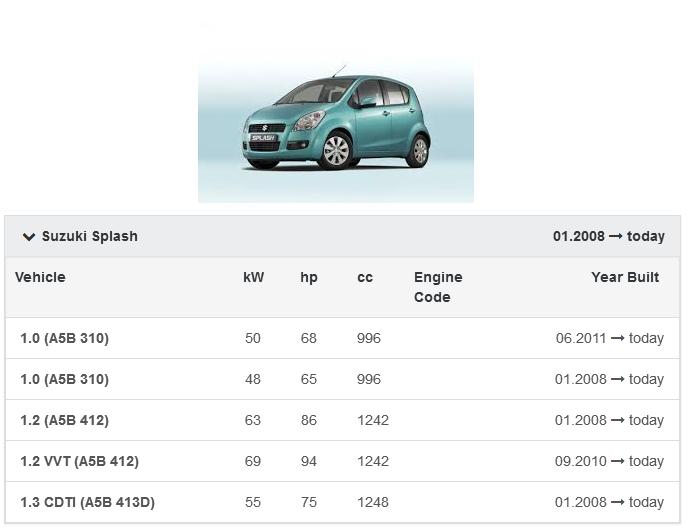This screenshot has width=687, height=528.
Task: Click the 1248 cc displacement value
Action: click(372, 503)
